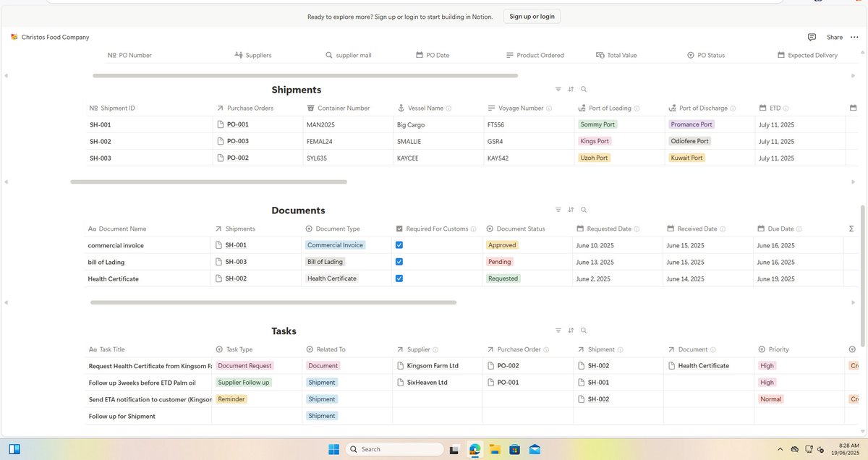This screenshot has height=460, width=868.
Task: Click info icon beside Port of Loading
Action: coord(637,108)
